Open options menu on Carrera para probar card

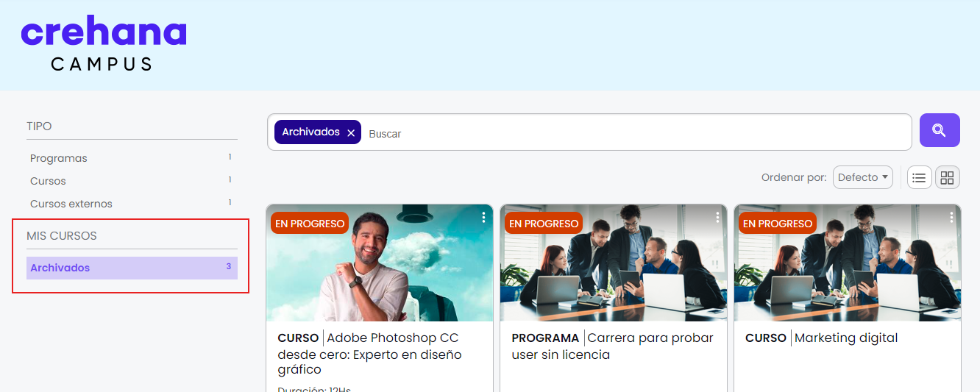[717, 217]
